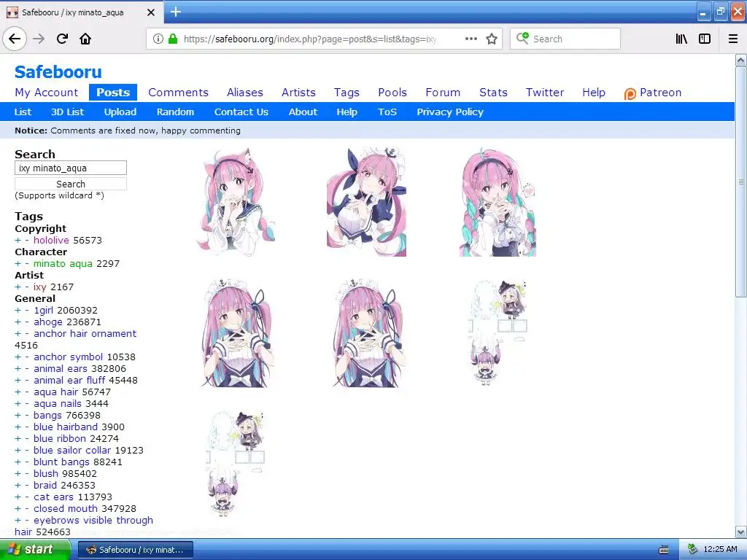Select Privacy Policy in the submenu
The width and height of the screenshot is (747, 560).
coord(449,112)
